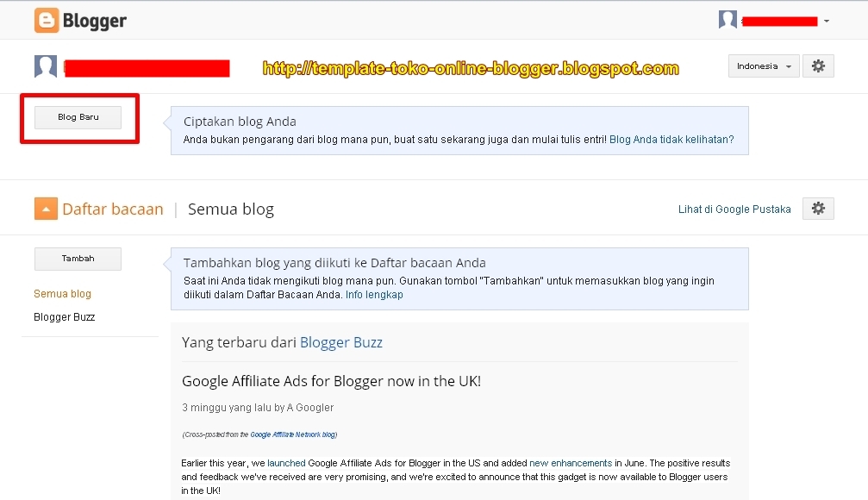
Task: Click the profile avatar in the top-right corner
Action: [x=728, y=18]
